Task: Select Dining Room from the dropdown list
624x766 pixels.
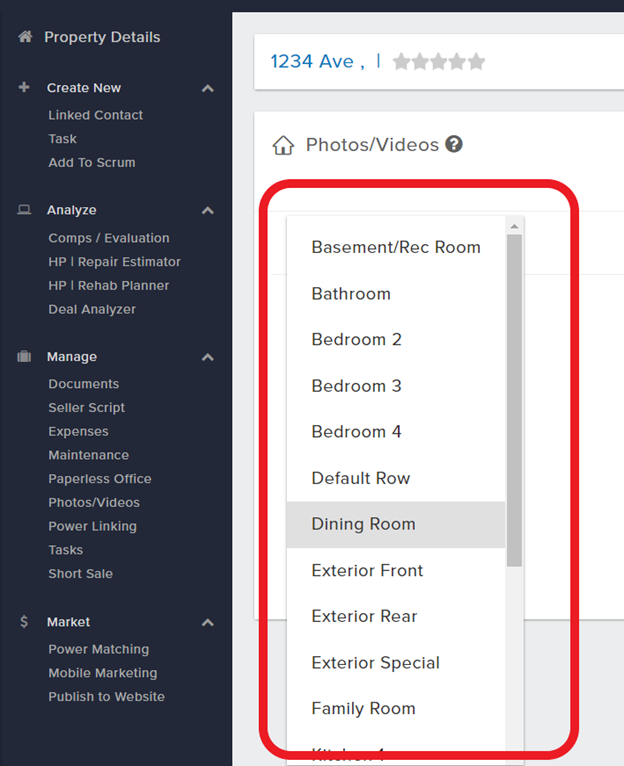Action: pos(396,524)
